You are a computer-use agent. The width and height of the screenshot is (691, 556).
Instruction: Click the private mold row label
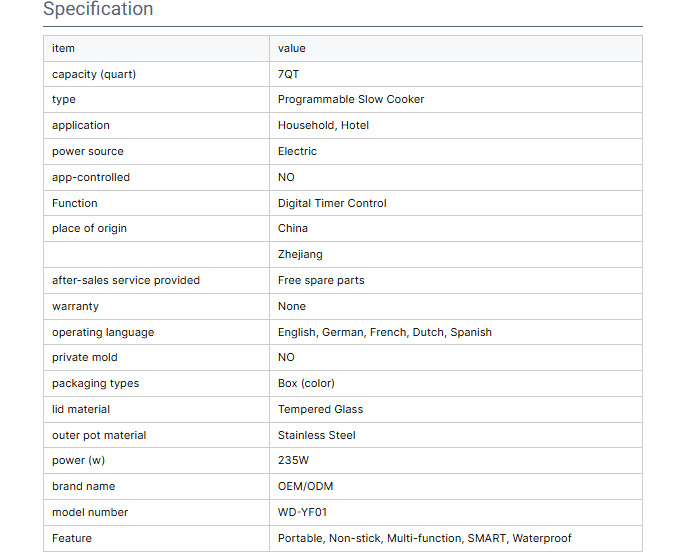(x=85, y=358)
